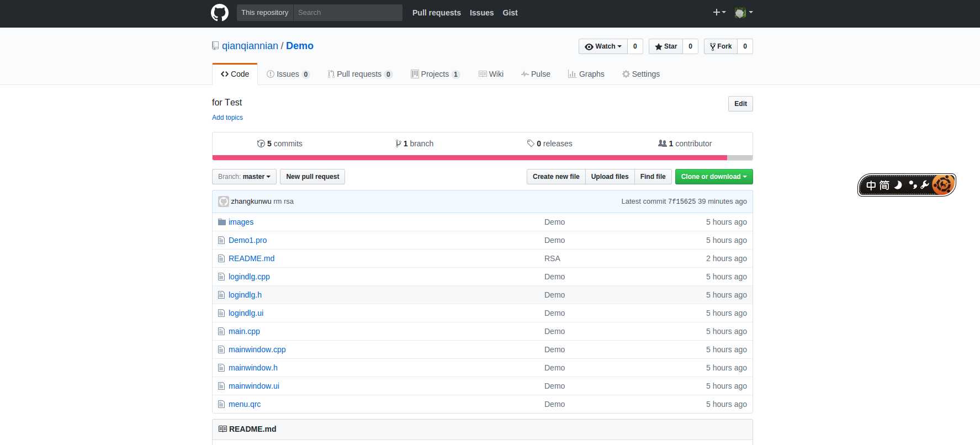Click the pink language bar segment

pos(470,158)
